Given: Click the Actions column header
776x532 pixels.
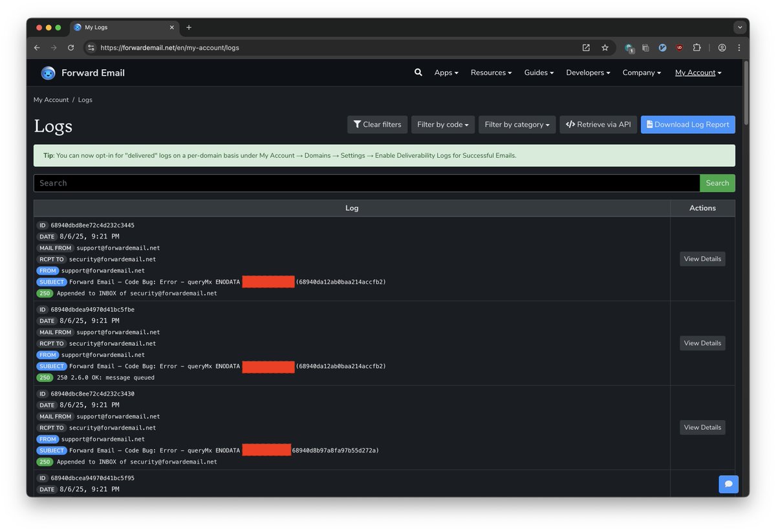Looking at the screenshot, I should (702, 208).
